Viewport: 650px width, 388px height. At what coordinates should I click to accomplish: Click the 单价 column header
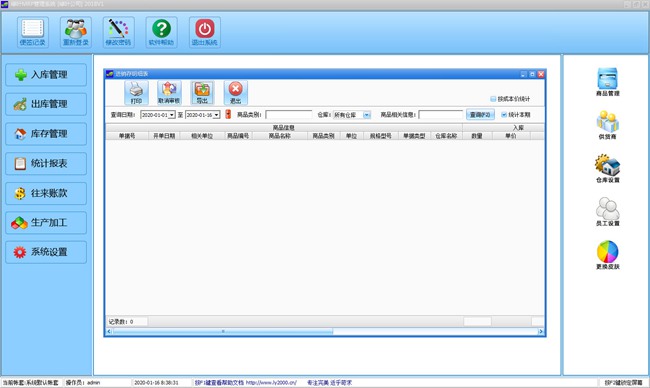(511, 136)
